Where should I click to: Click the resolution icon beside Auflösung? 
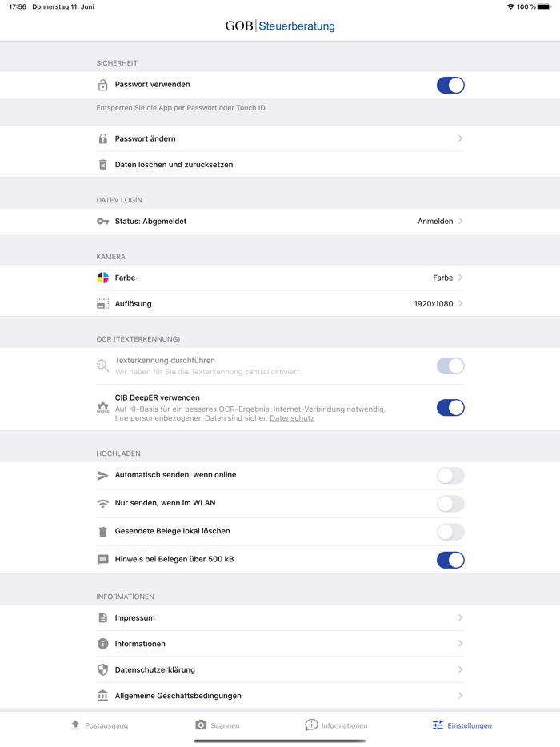(x=102, y=304)
